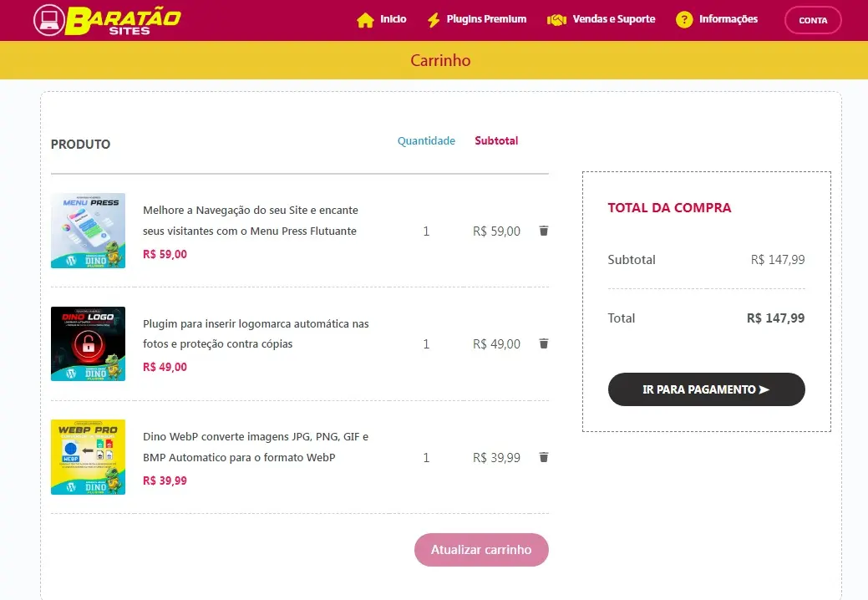Open Menu Press Flutuante product link
The image size is (868, 600).
tap(250, 221)
